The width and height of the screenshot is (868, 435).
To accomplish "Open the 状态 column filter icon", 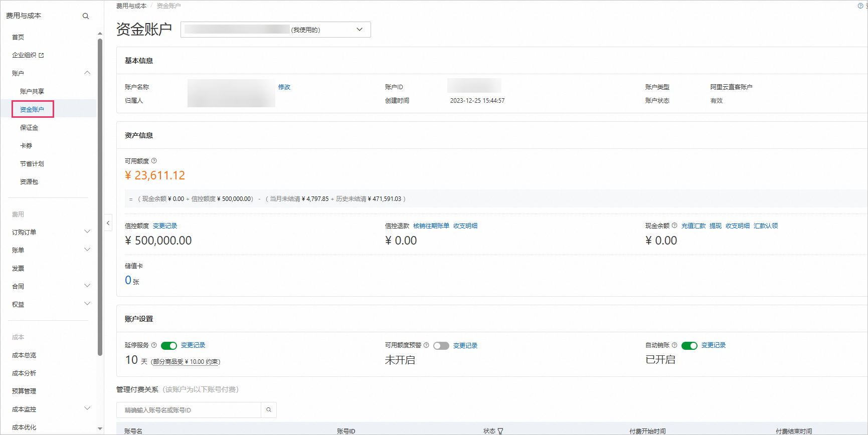I will point(500,431).
